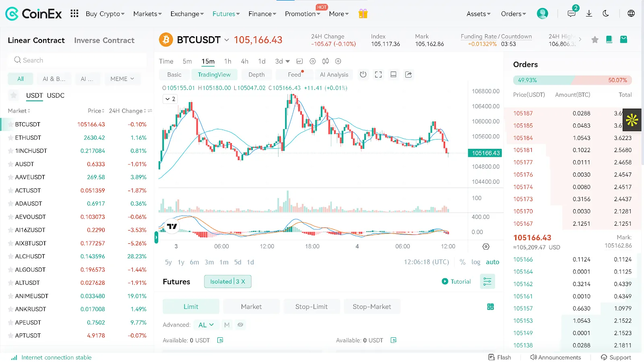Click the filter icon next to 24H Change
The image size is (644, 362).
pos(150,111)
